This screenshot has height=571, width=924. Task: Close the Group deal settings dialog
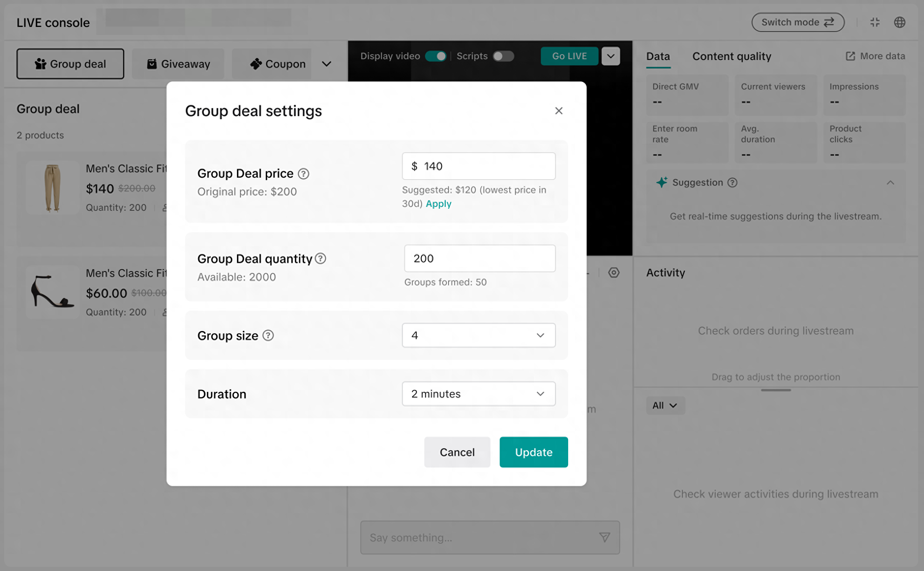click(559, 111)
